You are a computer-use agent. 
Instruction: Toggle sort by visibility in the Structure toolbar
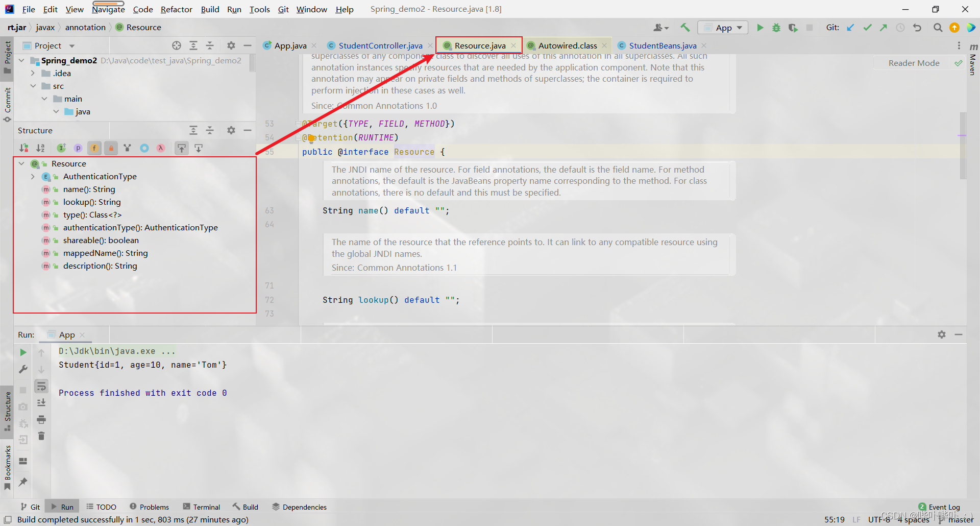point(24,148)
